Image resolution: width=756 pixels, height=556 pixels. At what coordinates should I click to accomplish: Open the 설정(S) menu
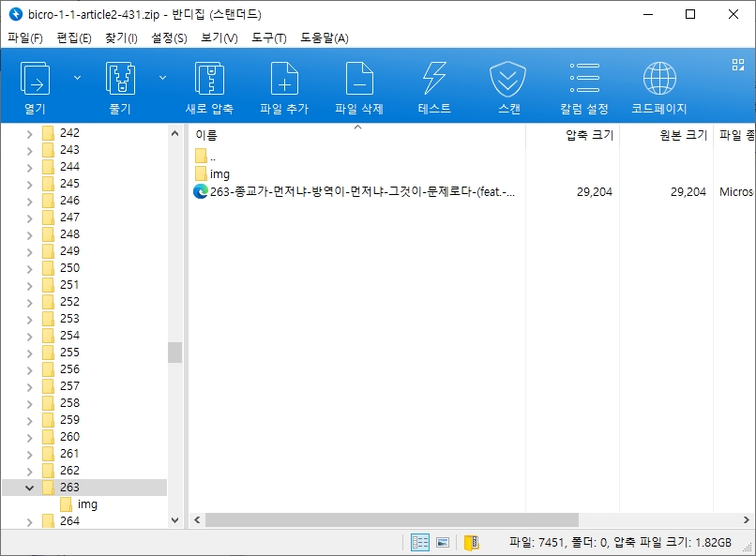click(x=169, y=38)
